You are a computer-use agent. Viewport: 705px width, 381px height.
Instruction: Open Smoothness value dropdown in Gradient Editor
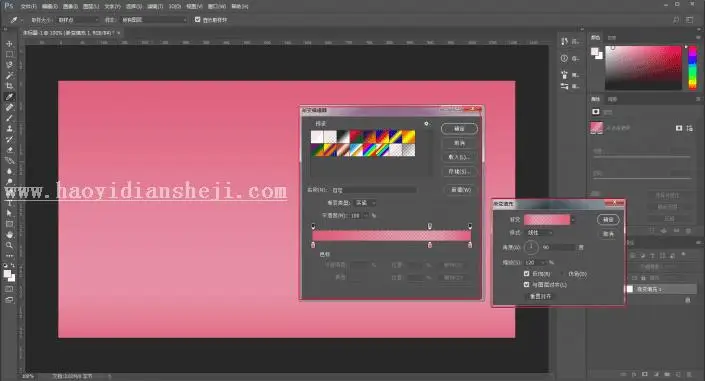click(x=366, y=215)
